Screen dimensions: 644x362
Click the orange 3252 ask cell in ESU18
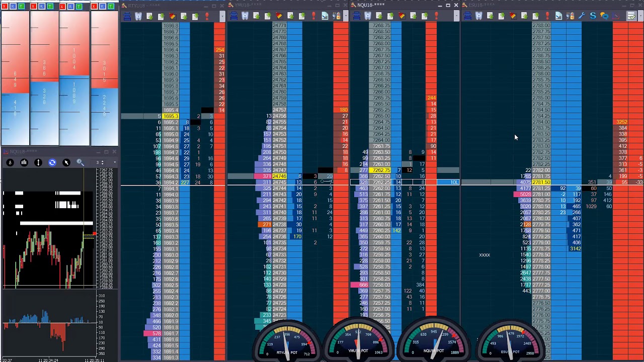[621, 122]
